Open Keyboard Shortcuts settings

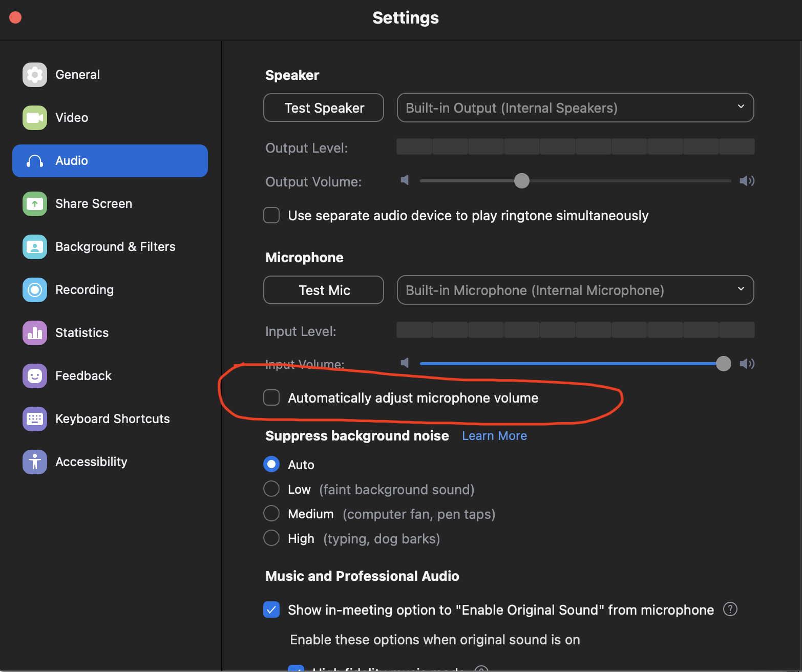112,418
